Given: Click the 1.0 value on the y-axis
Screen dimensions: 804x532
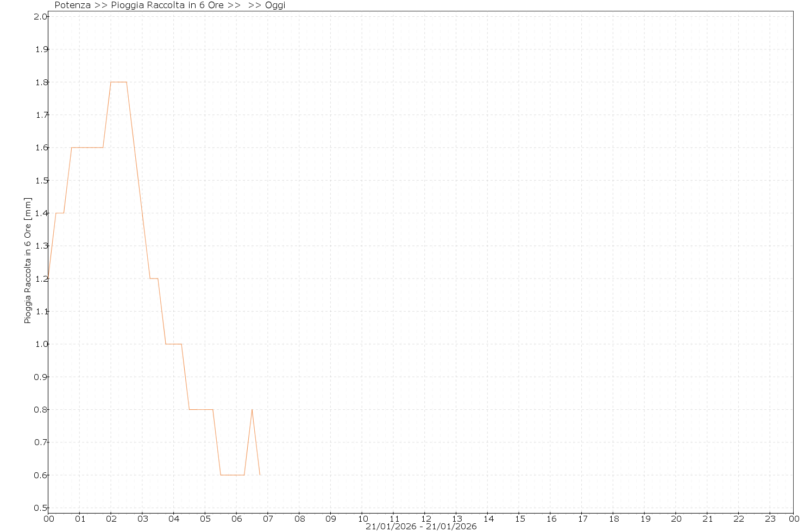Looking at the screenshot, I should (41, 344).
